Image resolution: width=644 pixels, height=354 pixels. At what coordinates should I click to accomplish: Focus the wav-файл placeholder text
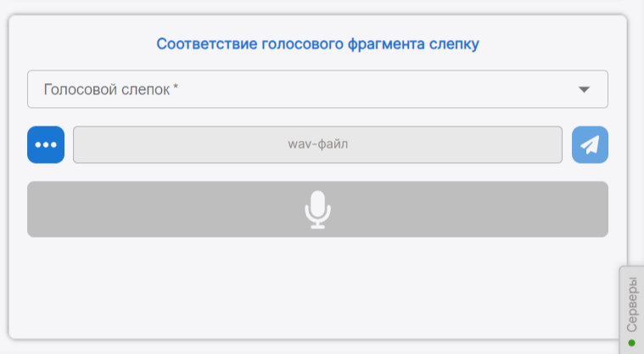pyautogui.click(x=317, y=144)
